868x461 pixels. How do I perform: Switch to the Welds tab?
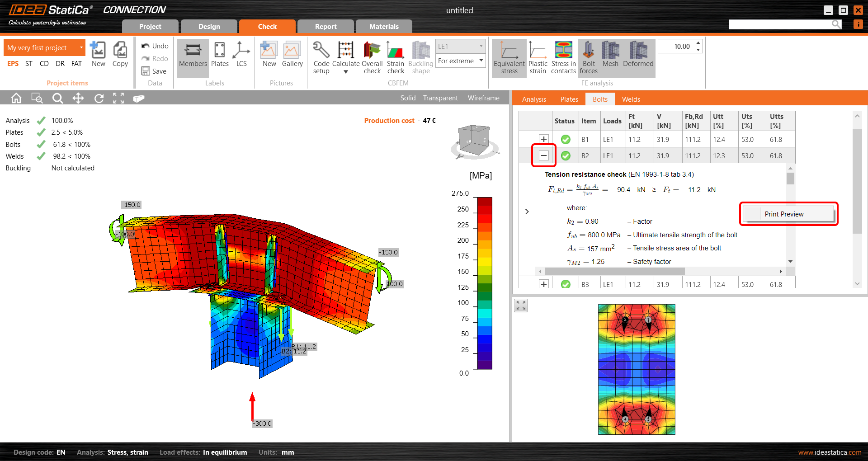click(x=631, y=99)
